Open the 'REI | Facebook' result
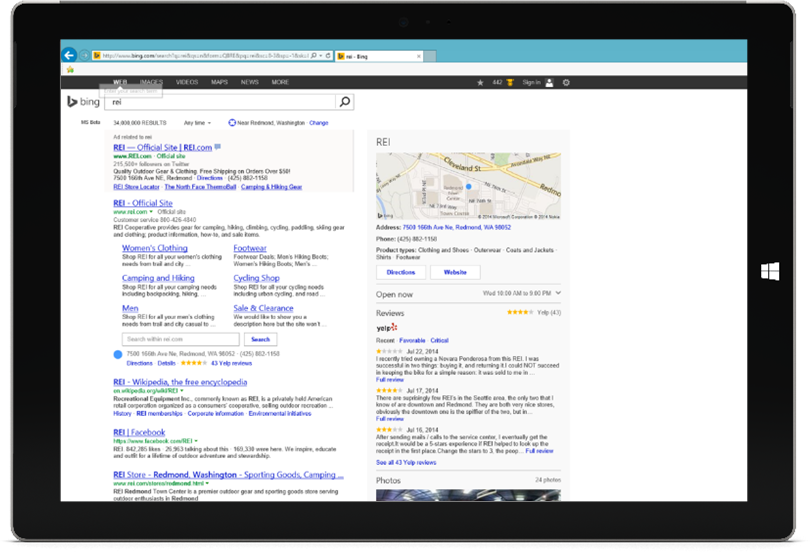This screenshot has height=553, width=810. coord(139,432)
